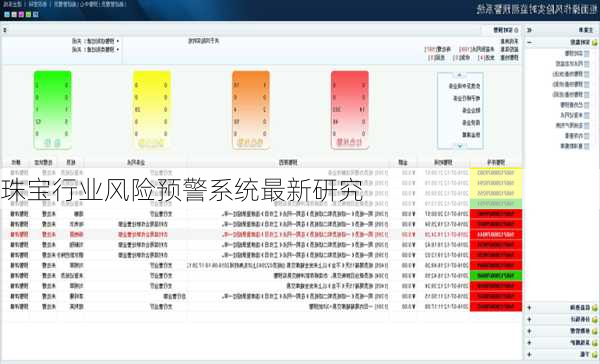Click the small toggle icon left of tab bar

[5, 30]
